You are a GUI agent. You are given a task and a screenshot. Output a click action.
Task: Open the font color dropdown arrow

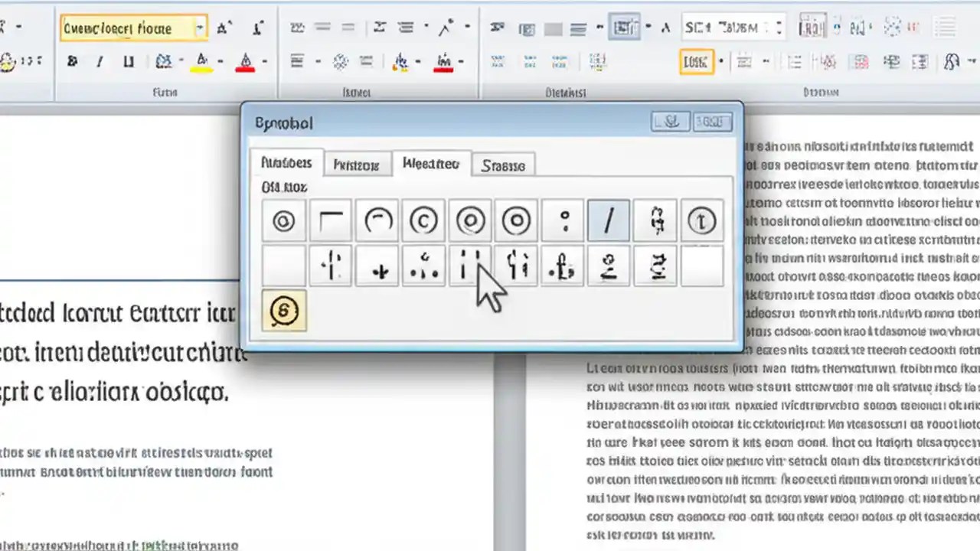[264, 63]
